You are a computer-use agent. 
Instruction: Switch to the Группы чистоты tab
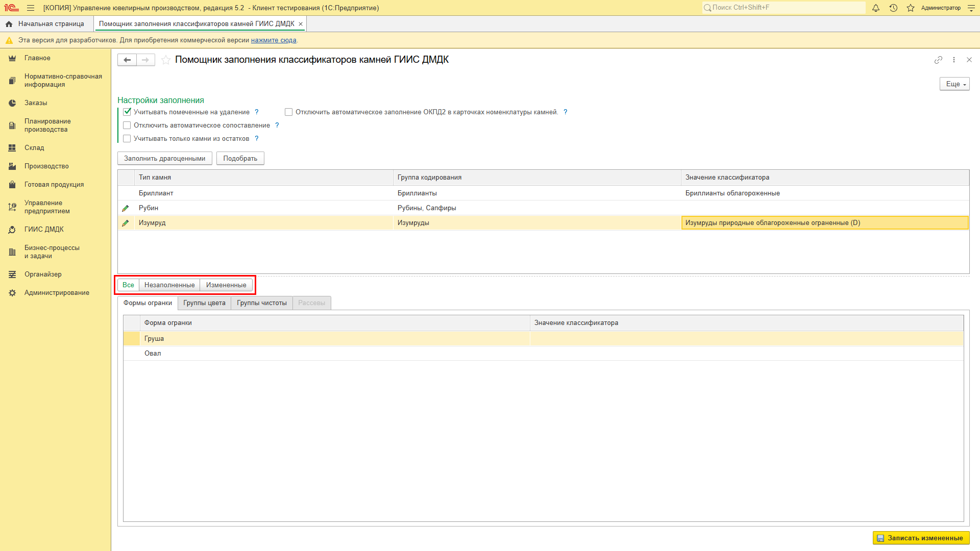pyautogui.click(x=262, y=303)
